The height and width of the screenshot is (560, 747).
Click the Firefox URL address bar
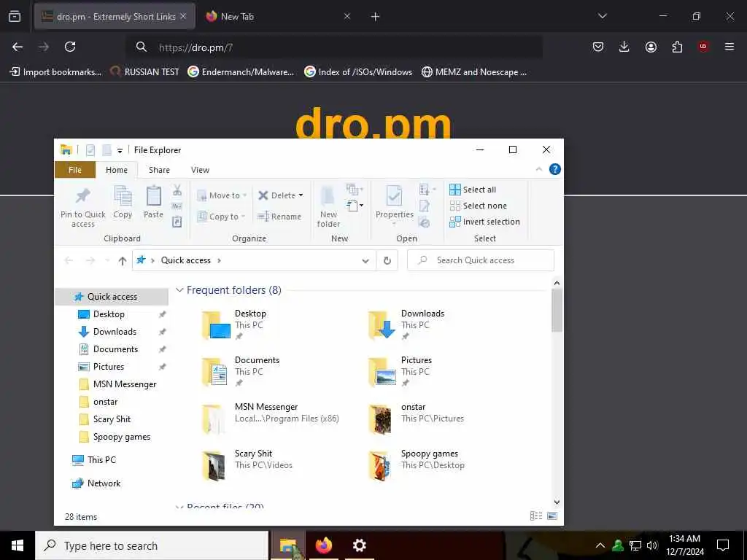[x=334, y=47]
